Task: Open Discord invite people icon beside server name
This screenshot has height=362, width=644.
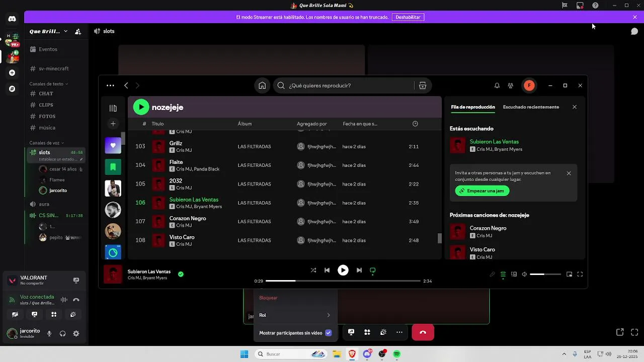Action: [x=78, y=31]
